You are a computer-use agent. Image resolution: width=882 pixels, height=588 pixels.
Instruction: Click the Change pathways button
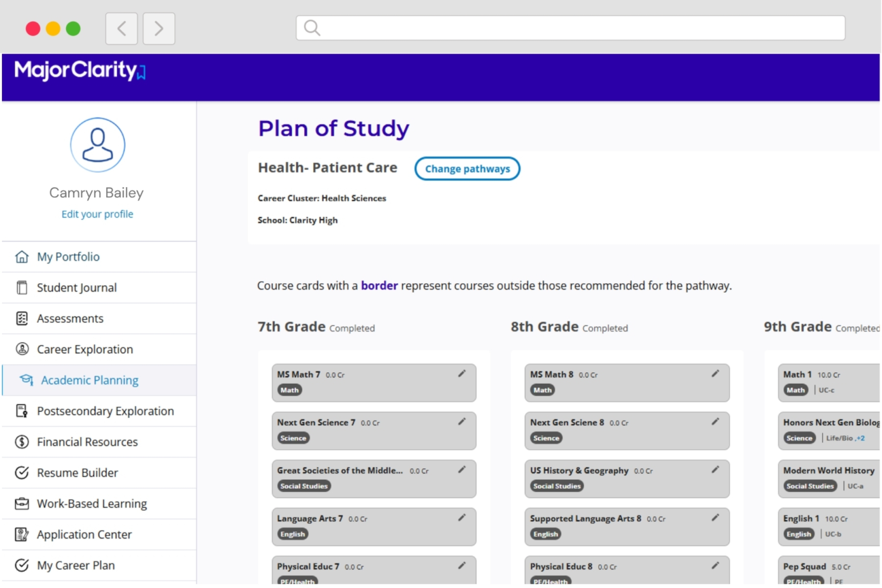pyautogui.click(x=467, y=168)
